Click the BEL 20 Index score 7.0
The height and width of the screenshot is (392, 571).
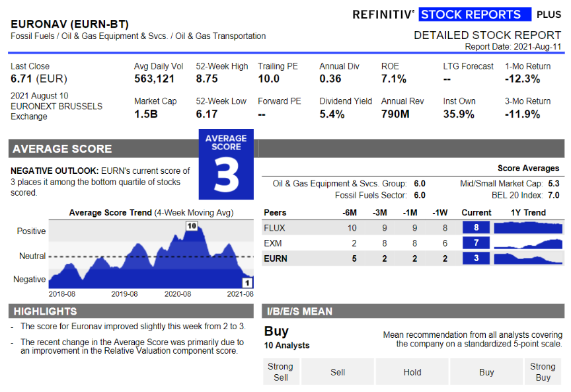point(554,195)
